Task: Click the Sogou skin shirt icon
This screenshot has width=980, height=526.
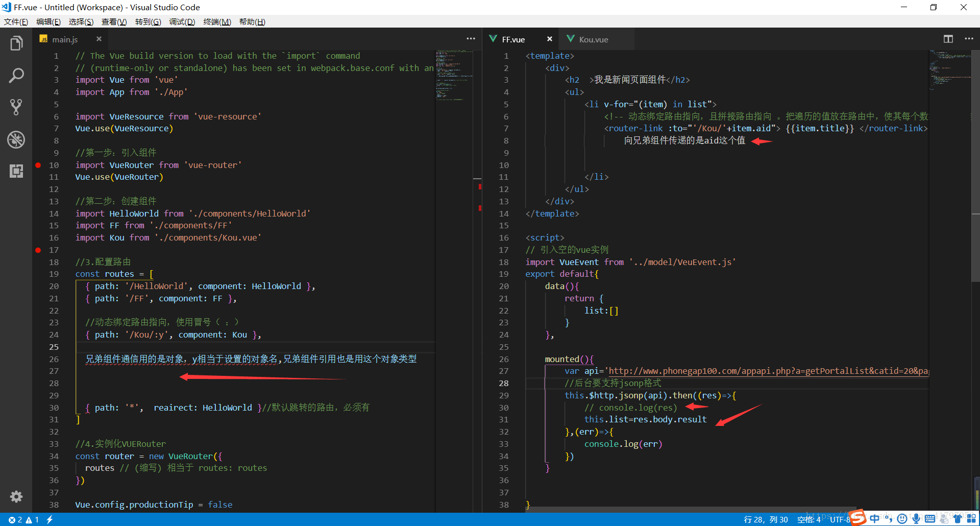Action: pyautogui.click(x=958, y=519)
